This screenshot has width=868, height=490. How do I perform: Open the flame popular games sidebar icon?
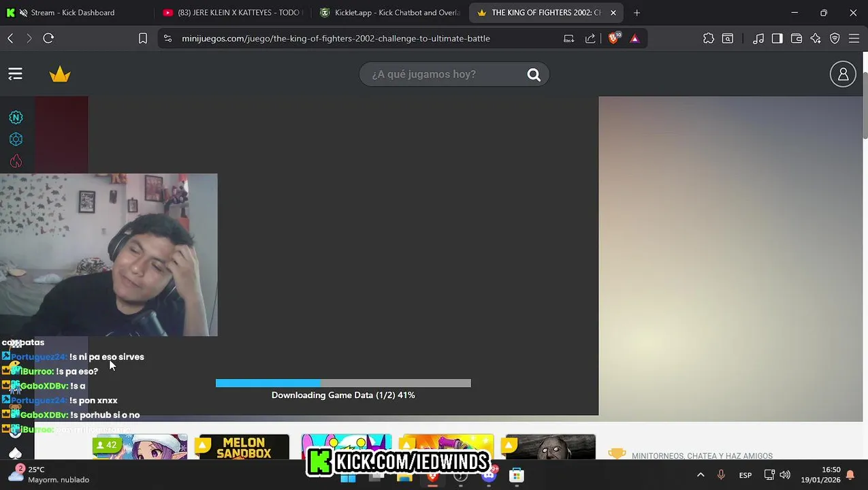[16, 161]
